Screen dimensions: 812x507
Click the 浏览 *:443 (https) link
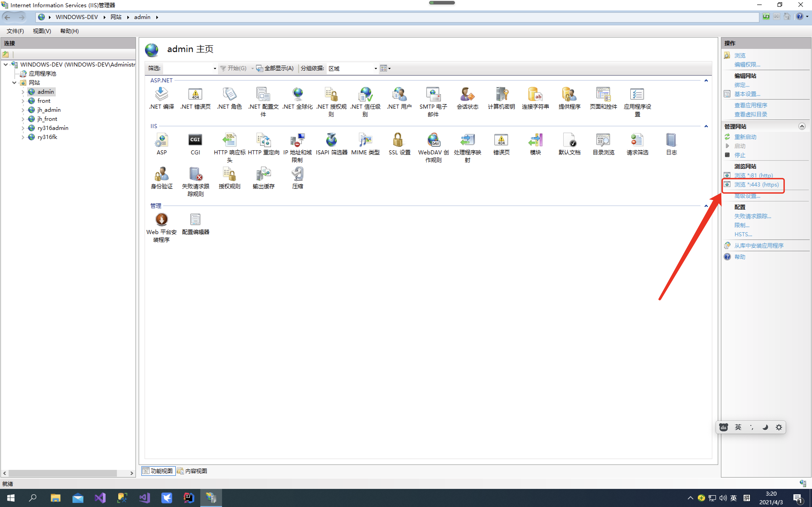756,184
